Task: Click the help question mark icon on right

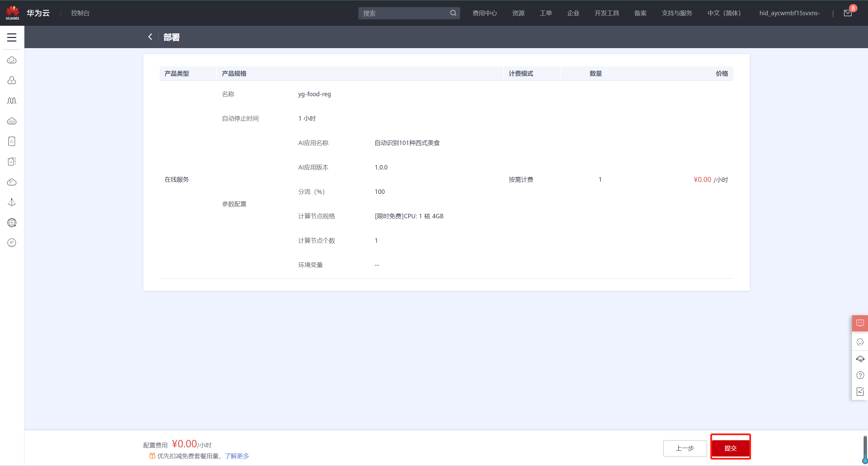Action: point(860,375)
